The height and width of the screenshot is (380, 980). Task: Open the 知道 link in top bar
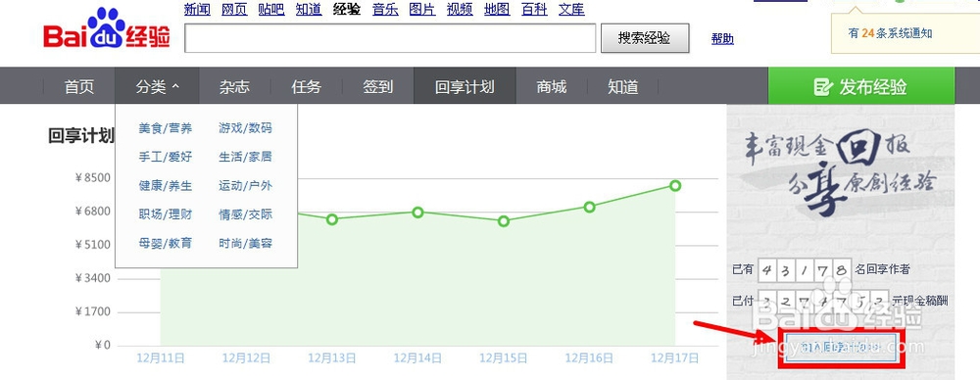(x=309, y=10)
